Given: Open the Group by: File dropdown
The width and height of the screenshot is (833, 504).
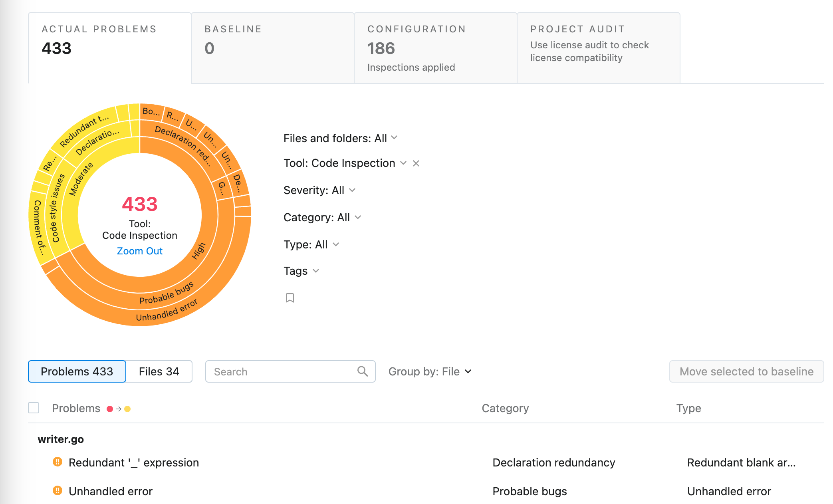Looking at the screenshot, I should (430, 371).
